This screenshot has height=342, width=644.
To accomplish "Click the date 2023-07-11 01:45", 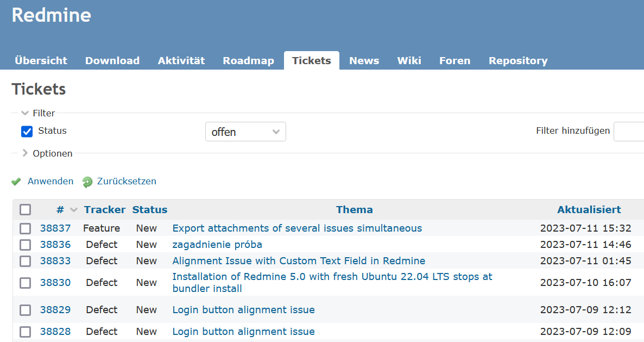I will (586, 260).
